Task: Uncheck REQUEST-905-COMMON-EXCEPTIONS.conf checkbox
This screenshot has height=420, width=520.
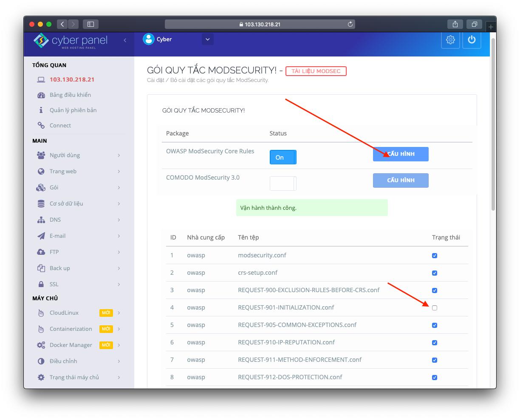Action: coord(435,325)
